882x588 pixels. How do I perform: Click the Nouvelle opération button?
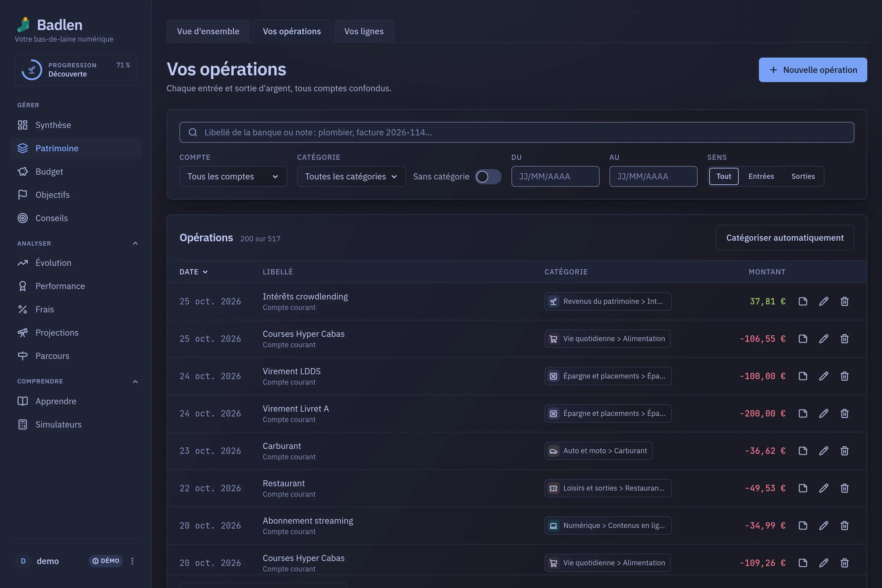tap(812, 70)
